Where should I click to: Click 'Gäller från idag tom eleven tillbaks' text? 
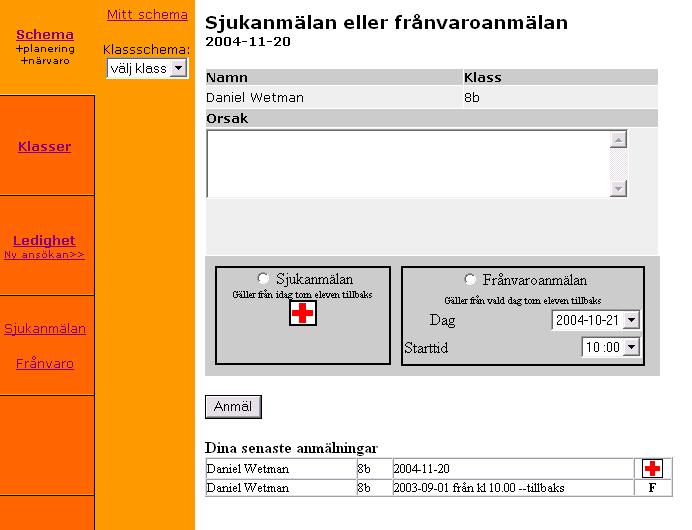point(302,294)
